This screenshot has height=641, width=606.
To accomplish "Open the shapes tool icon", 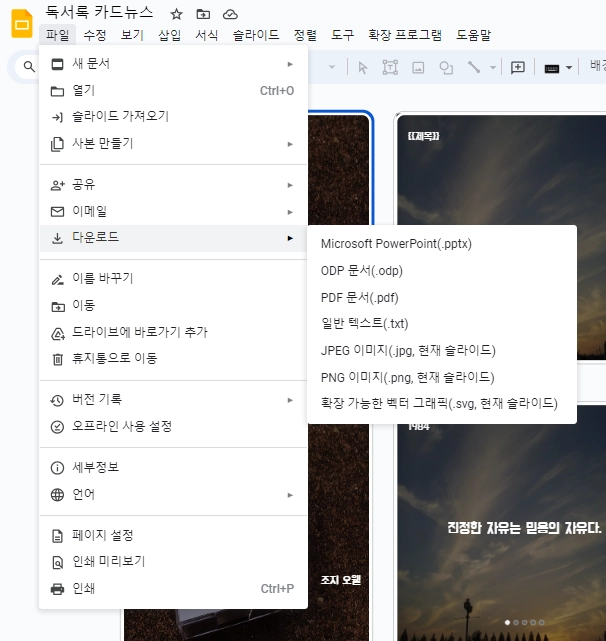I will (x=446, y=67).
